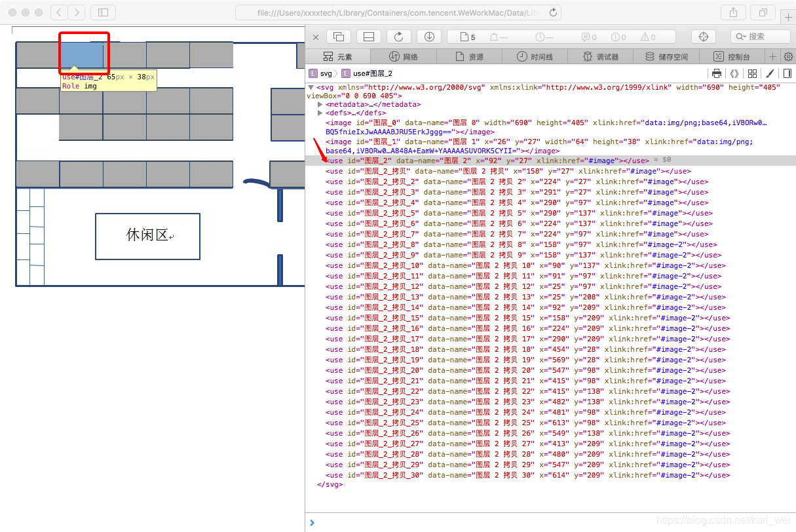
Task: Start the element selection crosshair tool
Action: coord(704,37)
